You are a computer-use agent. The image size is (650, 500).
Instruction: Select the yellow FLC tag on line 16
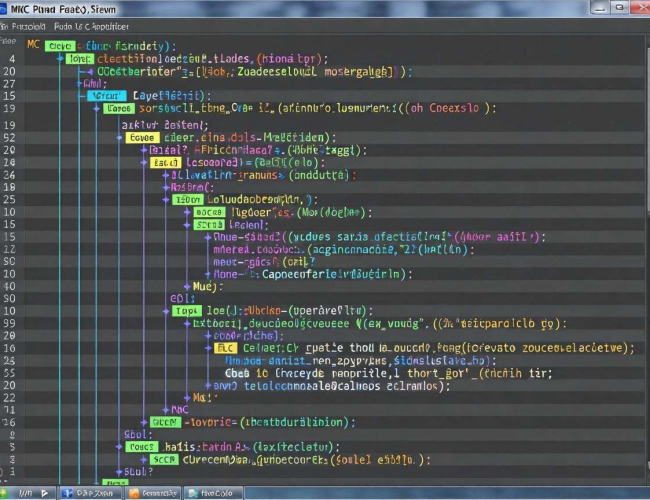[x=226, y=348]
